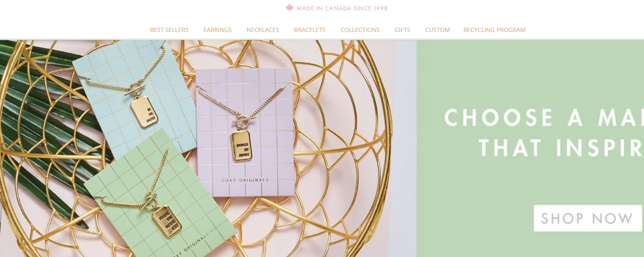Click the Foxy Originals text on lilac card
This screenshot has height=257, width=644.
point(245,180)
